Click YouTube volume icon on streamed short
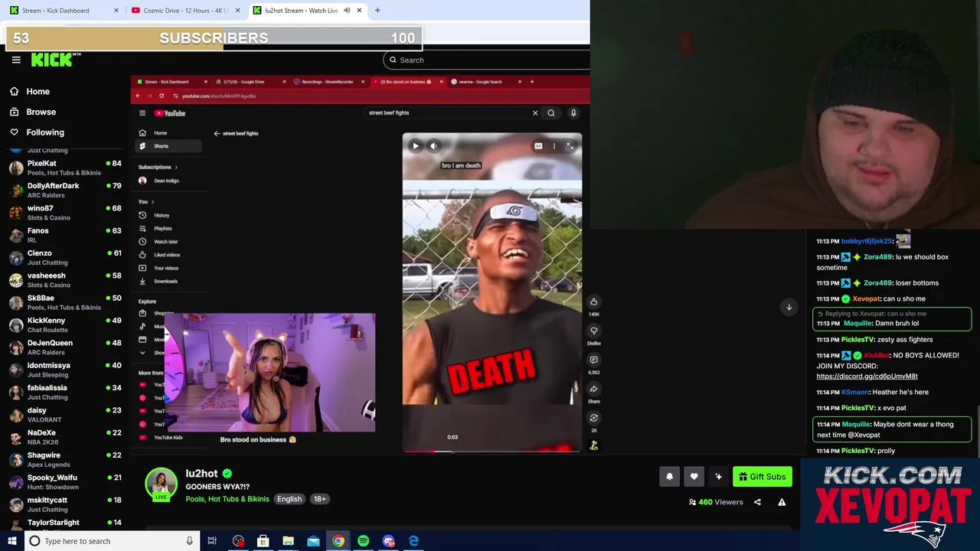The width and height of the screenshot is (980, 551). coord(433,146)
